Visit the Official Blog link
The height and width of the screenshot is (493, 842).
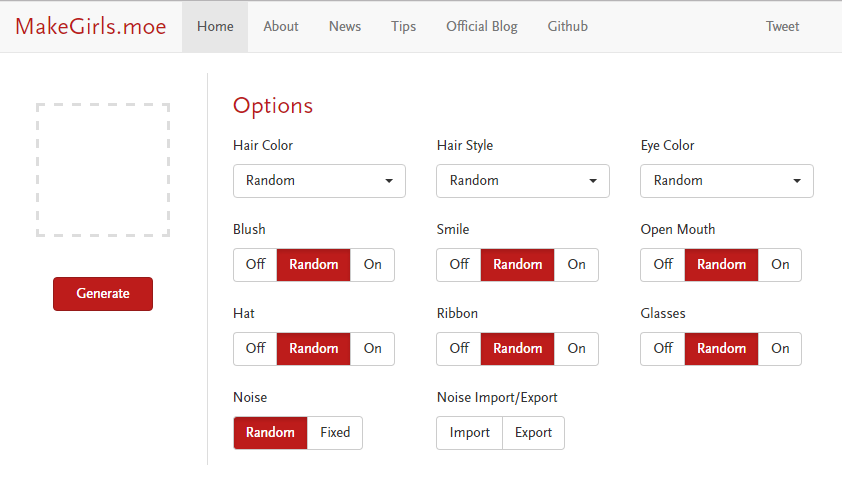tap(482, 27)
